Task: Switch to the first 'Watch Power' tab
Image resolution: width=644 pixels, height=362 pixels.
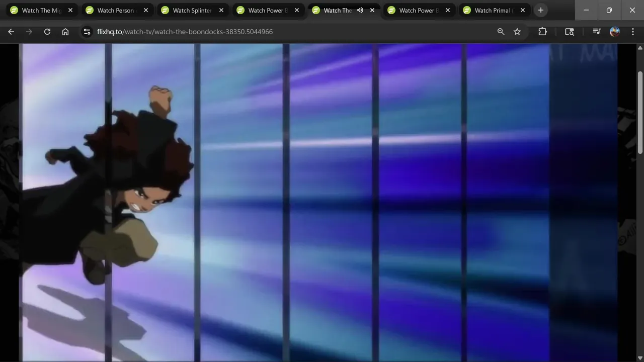Action: coord(268,10)
